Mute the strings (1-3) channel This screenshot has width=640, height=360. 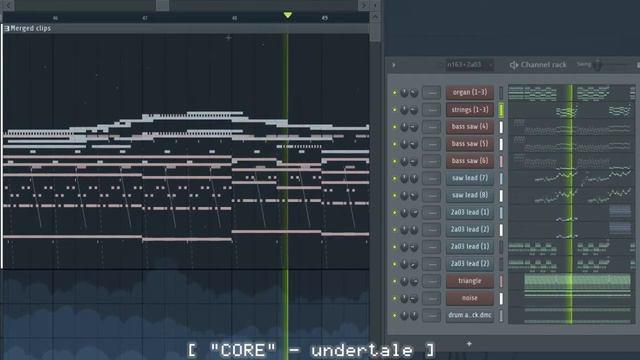[395, 110]
